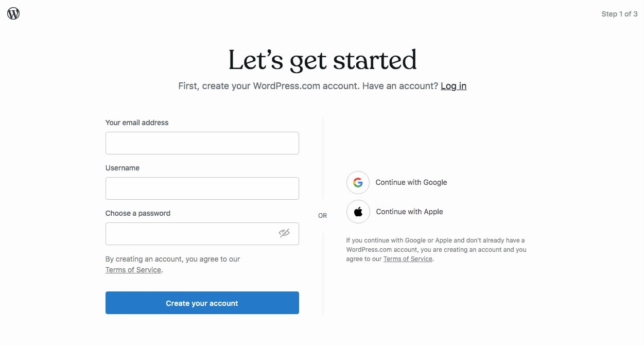Open Terms of Service in the Google/Apple notice

coord(408,259)
